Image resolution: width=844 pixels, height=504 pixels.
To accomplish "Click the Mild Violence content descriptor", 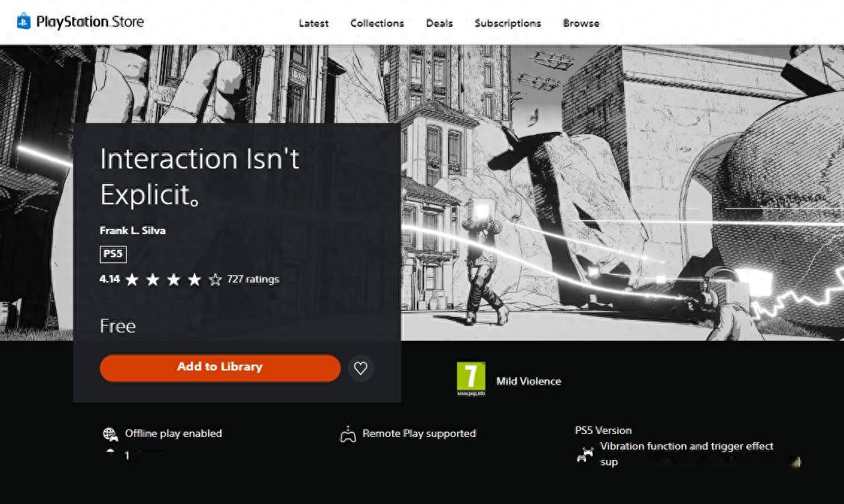I will 529,381.
